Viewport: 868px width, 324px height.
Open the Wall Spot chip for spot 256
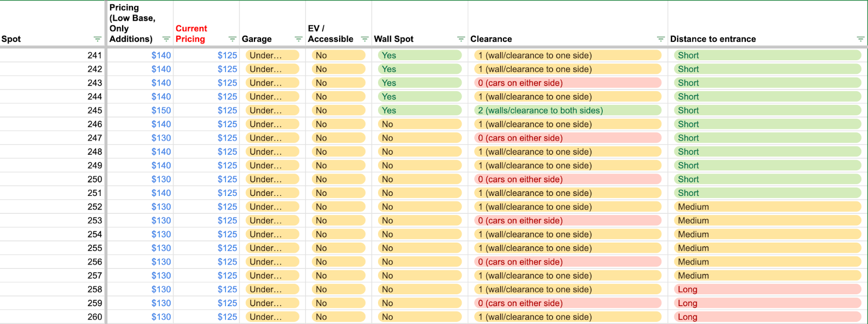click(419, 262)
